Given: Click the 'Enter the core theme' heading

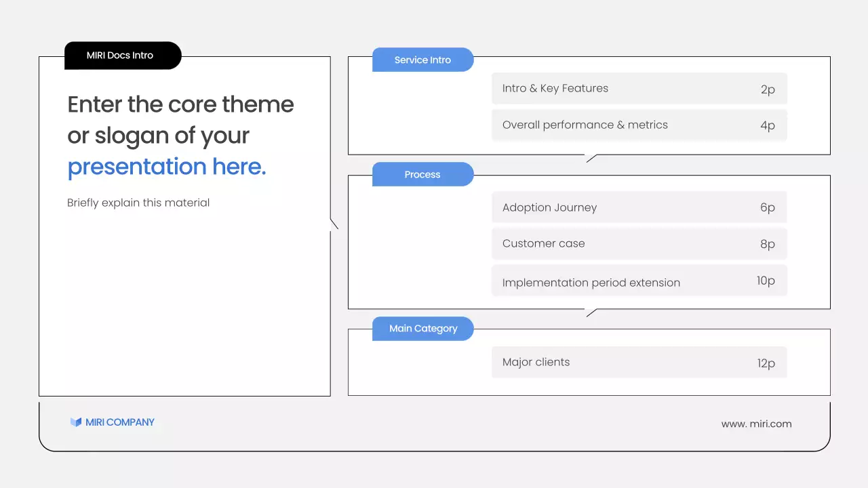Looking at the screenshot, I should point(180,104).
